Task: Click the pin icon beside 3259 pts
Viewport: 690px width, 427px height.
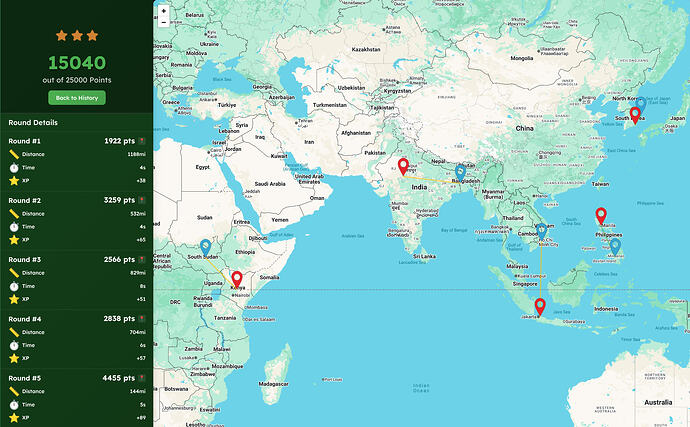Action: 142,200
